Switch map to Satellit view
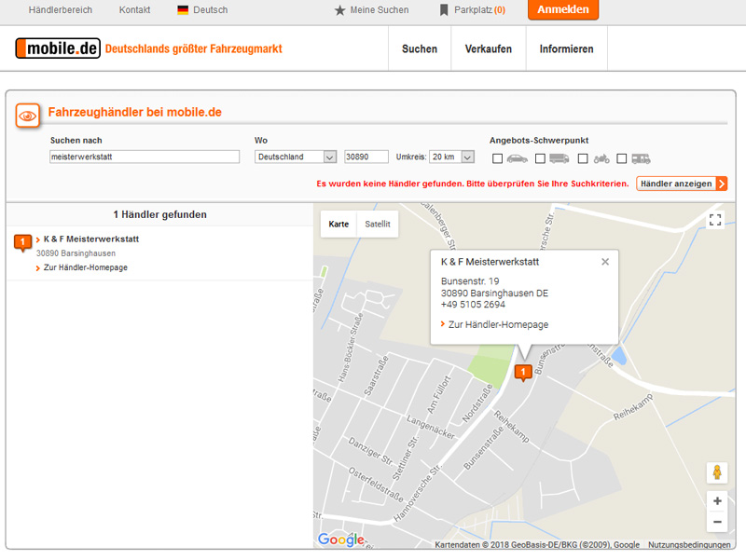This screenshot has height=560, width=746. (378, 224)
